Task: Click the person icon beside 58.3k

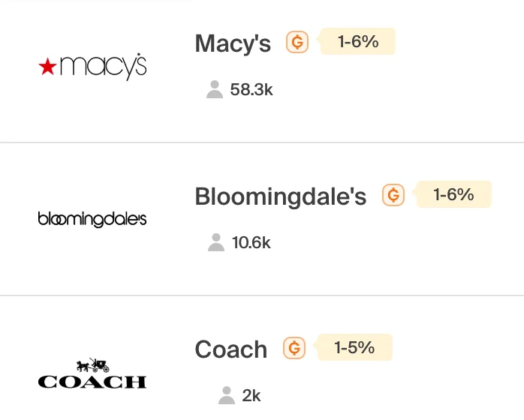Action: pyautogui.click(x=215, y=89)
